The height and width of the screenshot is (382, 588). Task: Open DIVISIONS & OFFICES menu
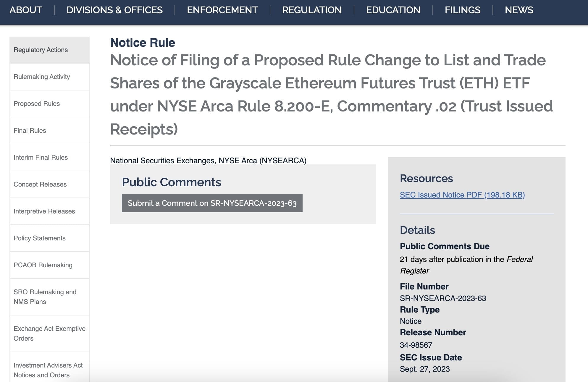(x=114, y=10)
